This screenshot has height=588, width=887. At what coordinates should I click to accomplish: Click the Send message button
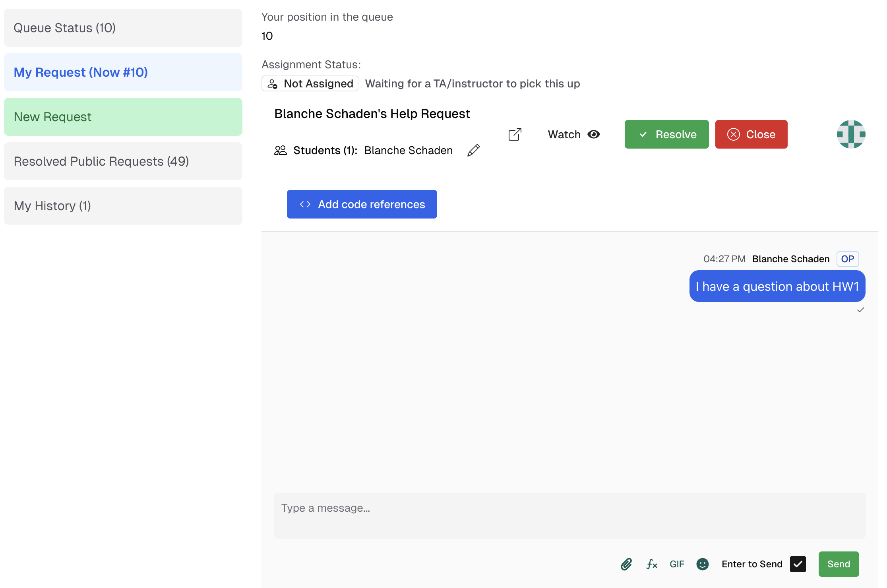pyautogui.click(x=839, y=564)
